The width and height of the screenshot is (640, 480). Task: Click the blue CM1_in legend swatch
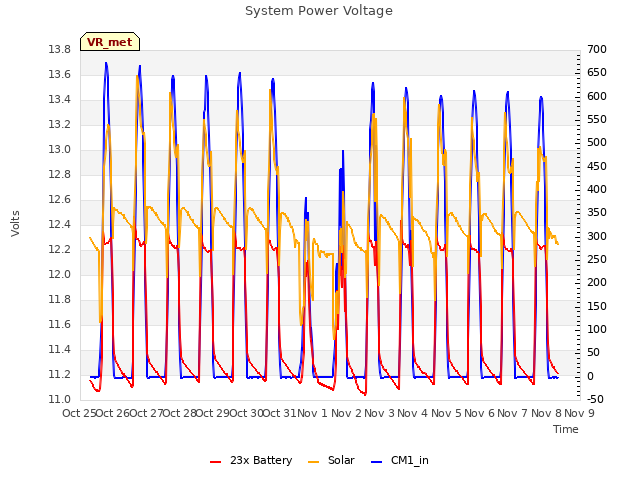377,462
